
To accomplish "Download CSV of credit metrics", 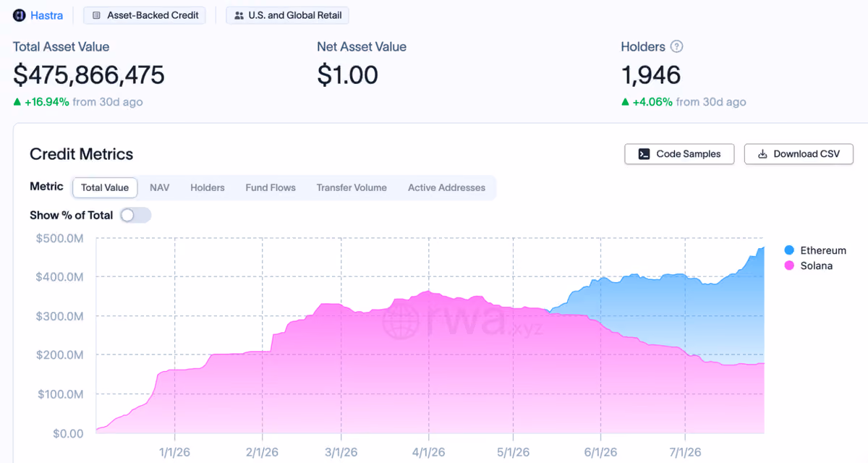I will 799,154.
